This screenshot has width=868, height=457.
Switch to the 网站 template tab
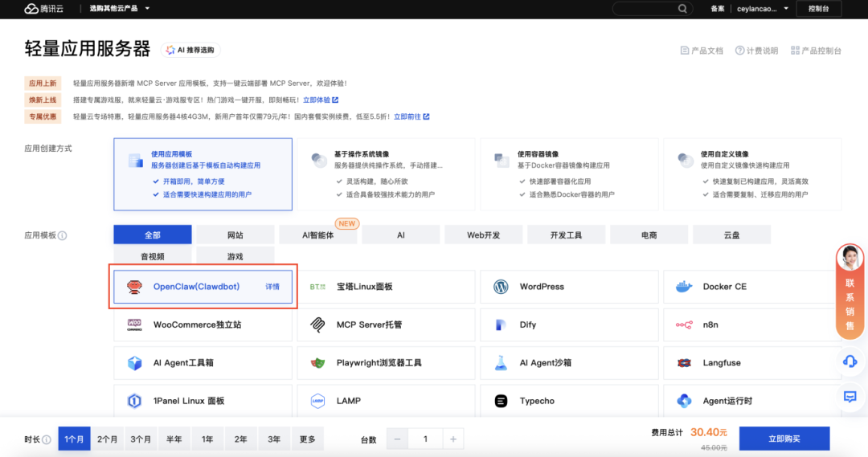235,235
